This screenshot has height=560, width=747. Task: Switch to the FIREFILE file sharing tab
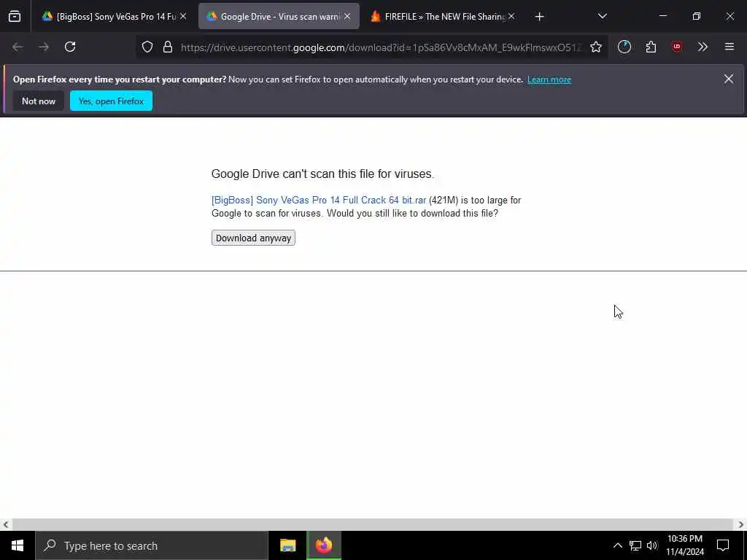[444, 17]
